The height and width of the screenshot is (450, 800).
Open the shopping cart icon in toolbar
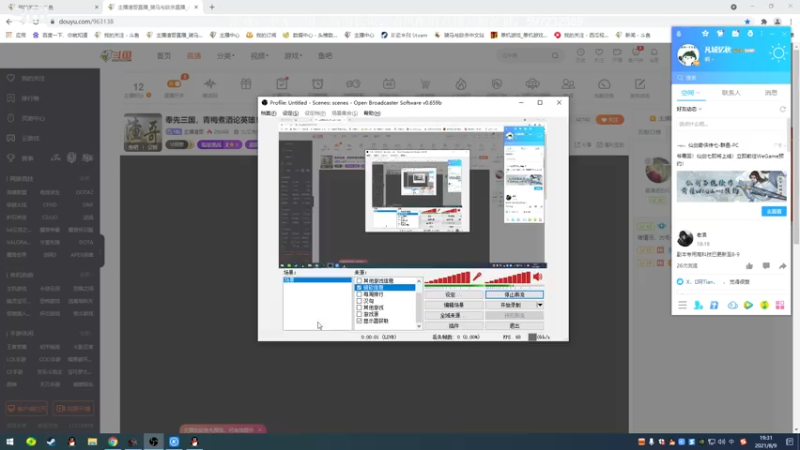click(424, 84)
